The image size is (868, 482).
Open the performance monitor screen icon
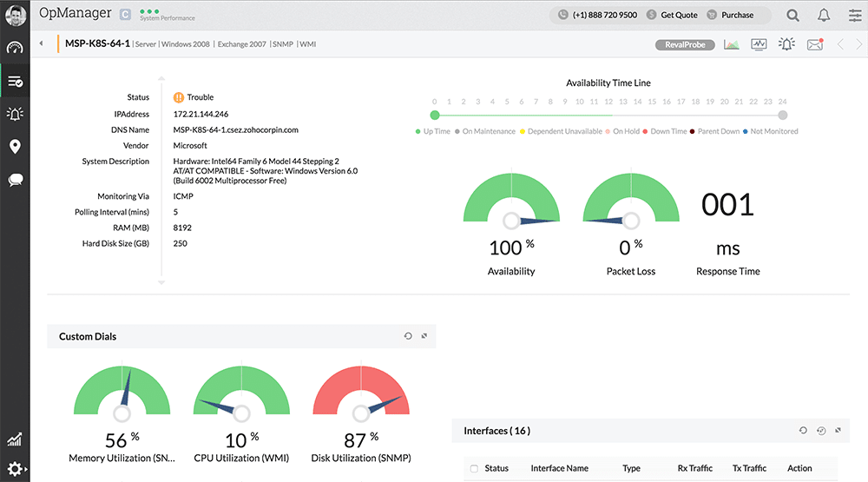click(x=759, y=44)
